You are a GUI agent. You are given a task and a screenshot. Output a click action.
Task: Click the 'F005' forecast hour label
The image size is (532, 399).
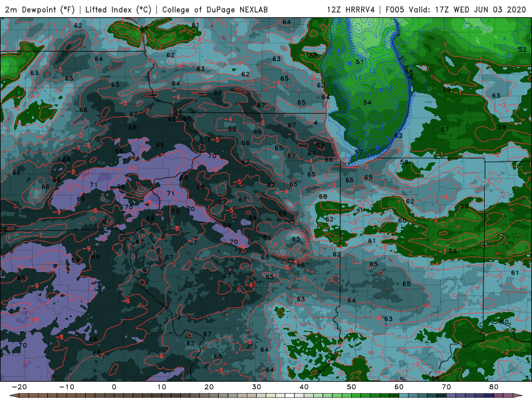click(395, 10)
